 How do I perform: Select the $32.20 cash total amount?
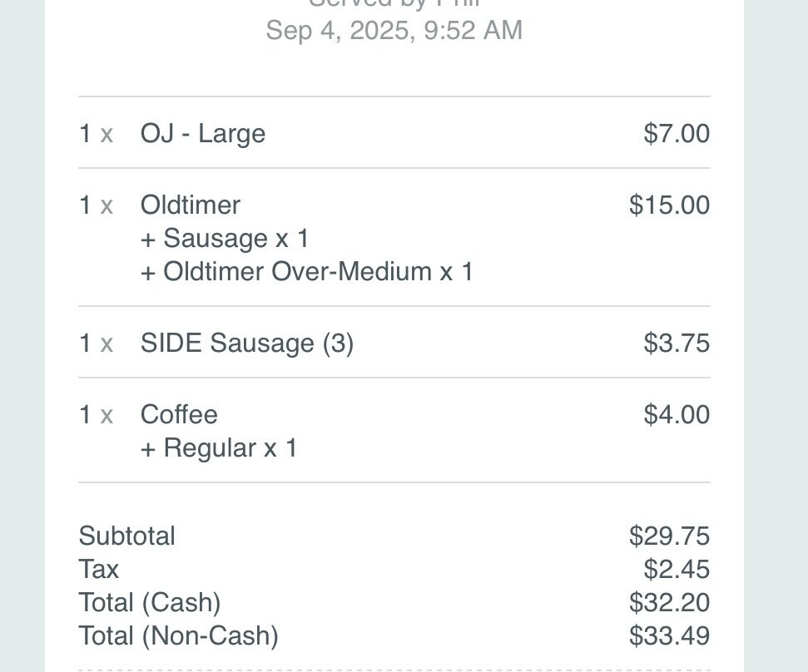(x=669, y=603)
